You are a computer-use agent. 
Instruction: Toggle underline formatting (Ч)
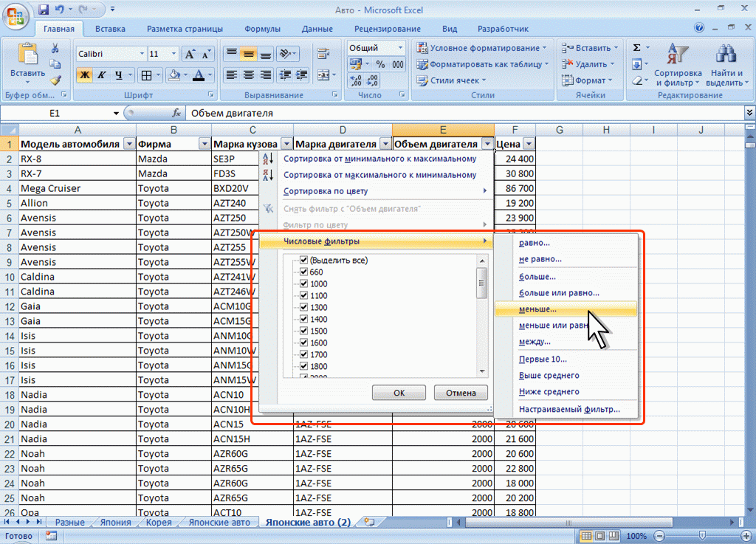(118, 75)
